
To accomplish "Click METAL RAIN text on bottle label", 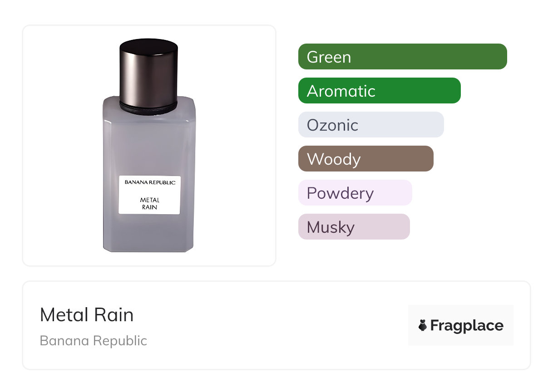I will click(150, 203).
